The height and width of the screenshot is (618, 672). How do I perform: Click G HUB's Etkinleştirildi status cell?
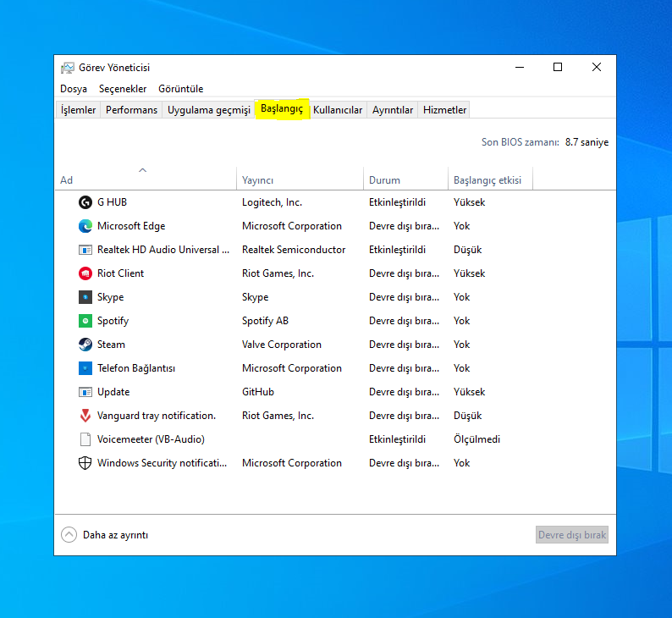click(397, 201)
